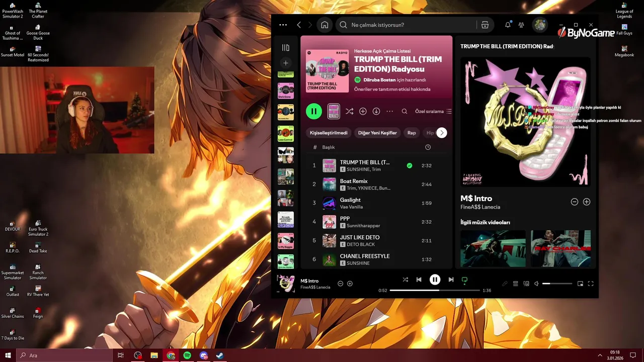Sort by duration clock column header
Screen dimensions: 644x362
(428, 147)
